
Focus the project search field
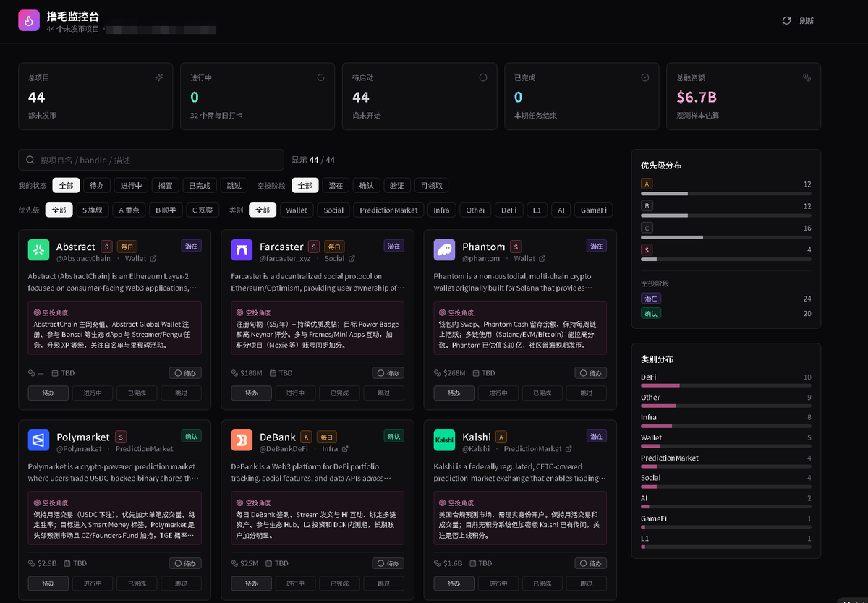[x=151, y=160]
